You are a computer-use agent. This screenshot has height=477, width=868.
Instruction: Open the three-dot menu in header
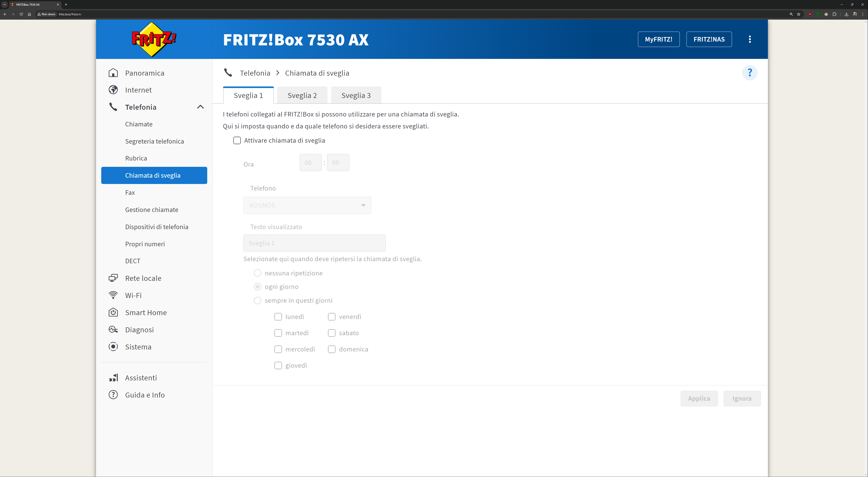pos(750,39)
